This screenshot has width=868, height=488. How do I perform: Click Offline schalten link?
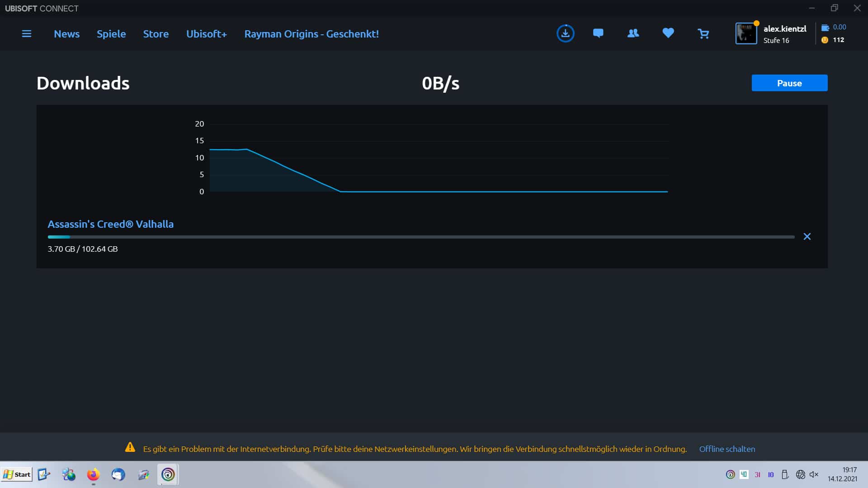pos(727,449)
